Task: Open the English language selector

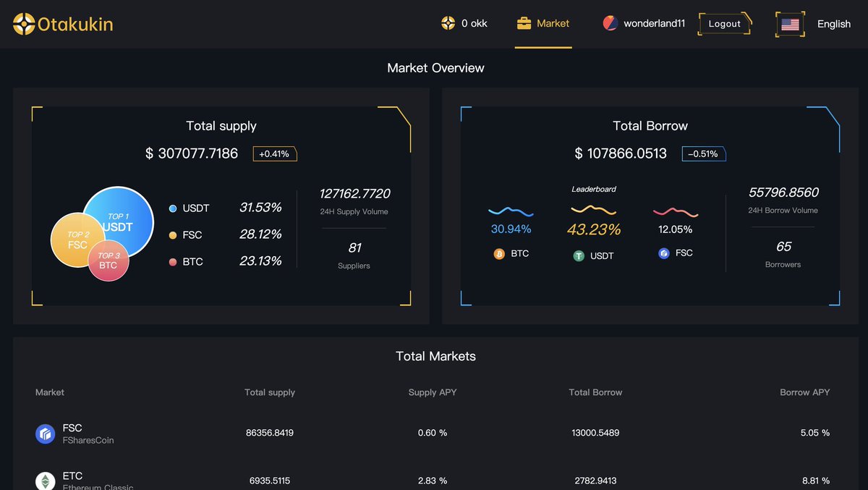Action: (x=834, y=24)
